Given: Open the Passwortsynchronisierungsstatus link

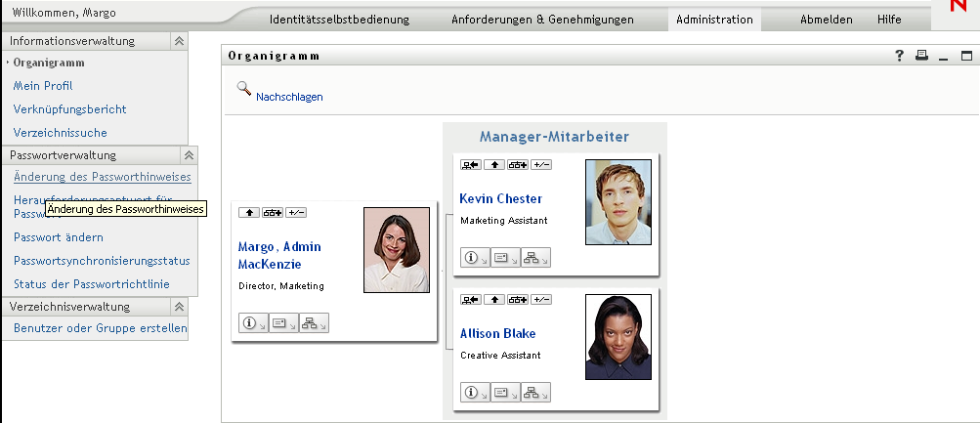Looking at the screenshot, I should pos(102,261).
